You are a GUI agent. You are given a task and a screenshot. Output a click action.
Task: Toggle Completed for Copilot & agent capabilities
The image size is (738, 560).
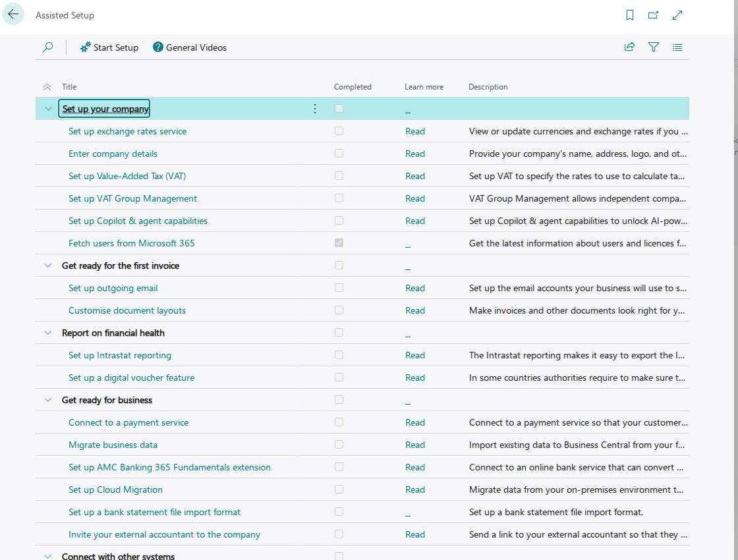pyautogui.click(x=339, y=220)
